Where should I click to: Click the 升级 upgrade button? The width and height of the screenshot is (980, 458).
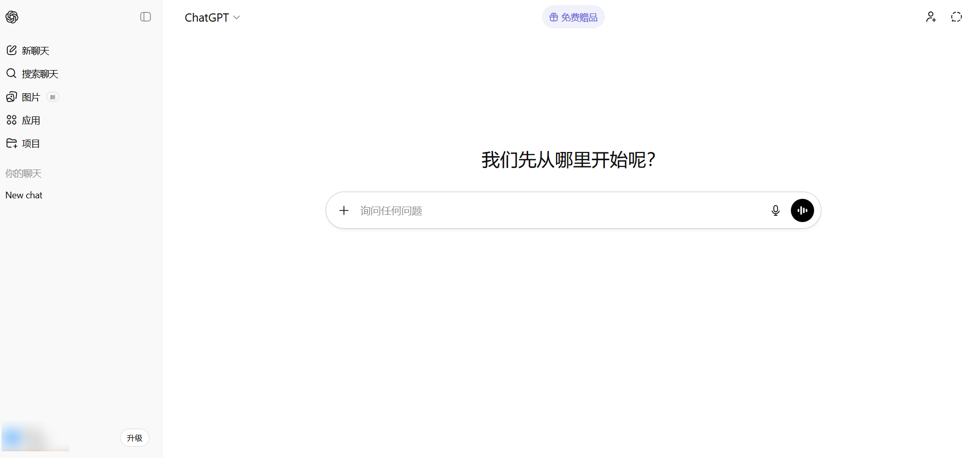click(134, 438)
